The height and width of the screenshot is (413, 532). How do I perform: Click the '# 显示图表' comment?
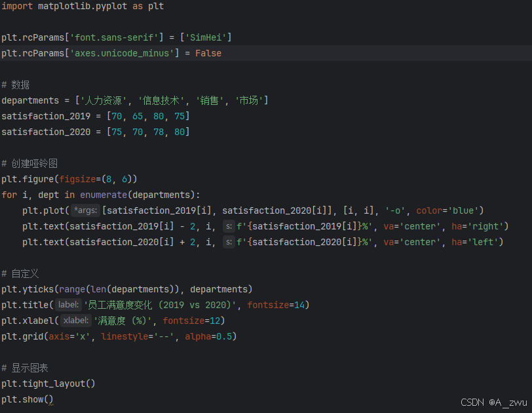click(25, 368)
